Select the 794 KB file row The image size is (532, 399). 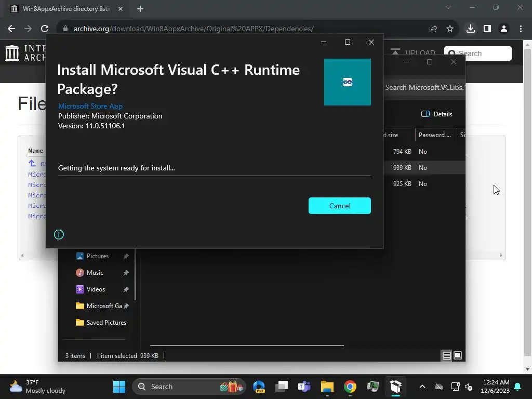tap(424, 152)
